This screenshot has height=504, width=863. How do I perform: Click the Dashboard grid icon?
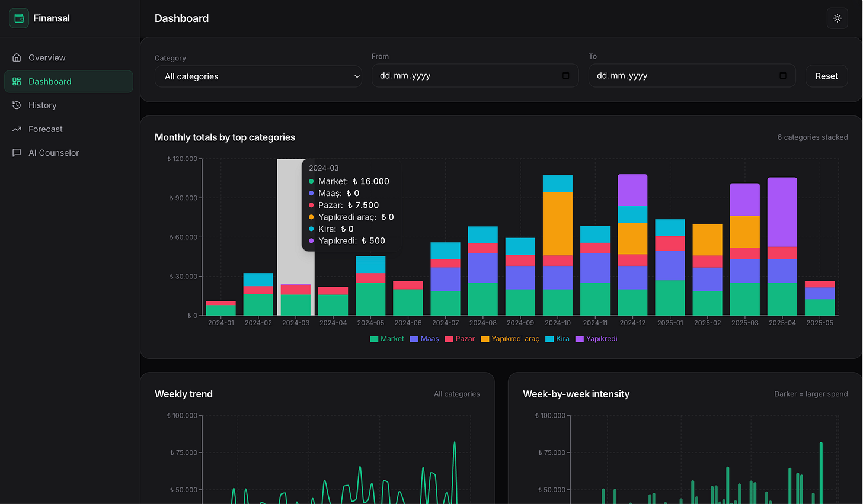point(17,81)
